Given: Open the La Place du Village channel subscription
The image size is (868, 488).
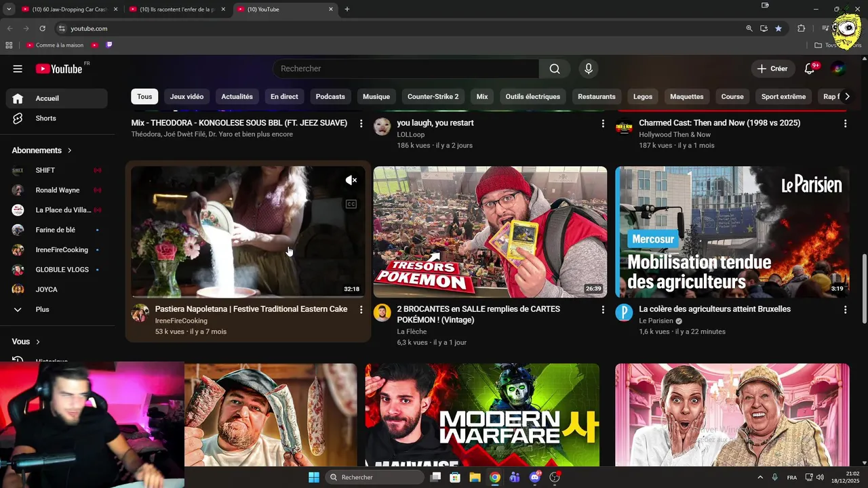Looking at the screenshot, I should [x=57, y=210].
